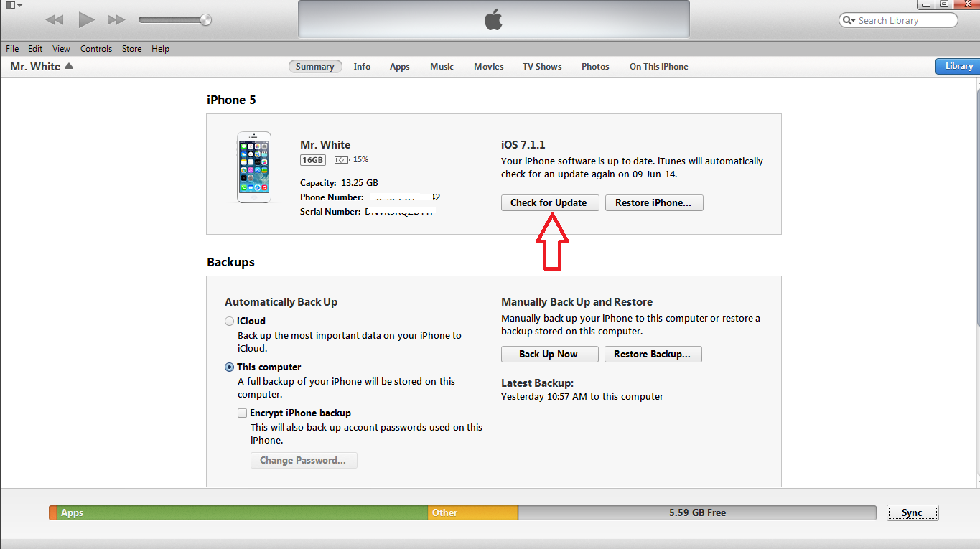Open the Edit menu
The width and height of the screenshot is (980, 549).
pos(35,49)
